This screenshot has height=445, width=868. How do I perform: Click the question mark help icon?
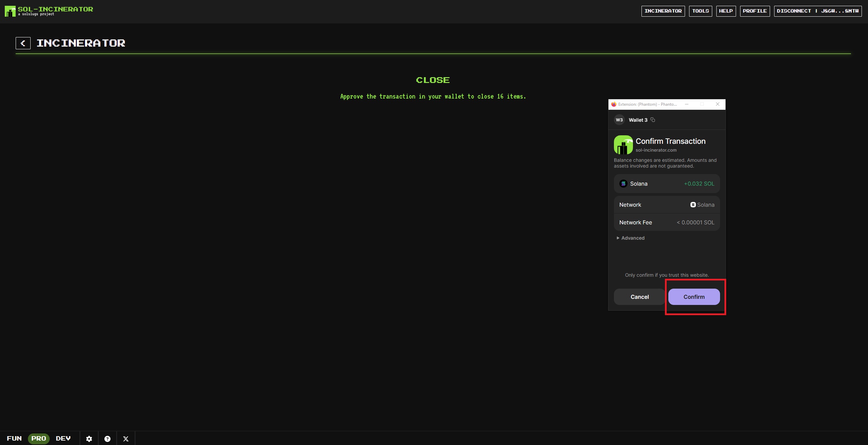tap(107, 439)
